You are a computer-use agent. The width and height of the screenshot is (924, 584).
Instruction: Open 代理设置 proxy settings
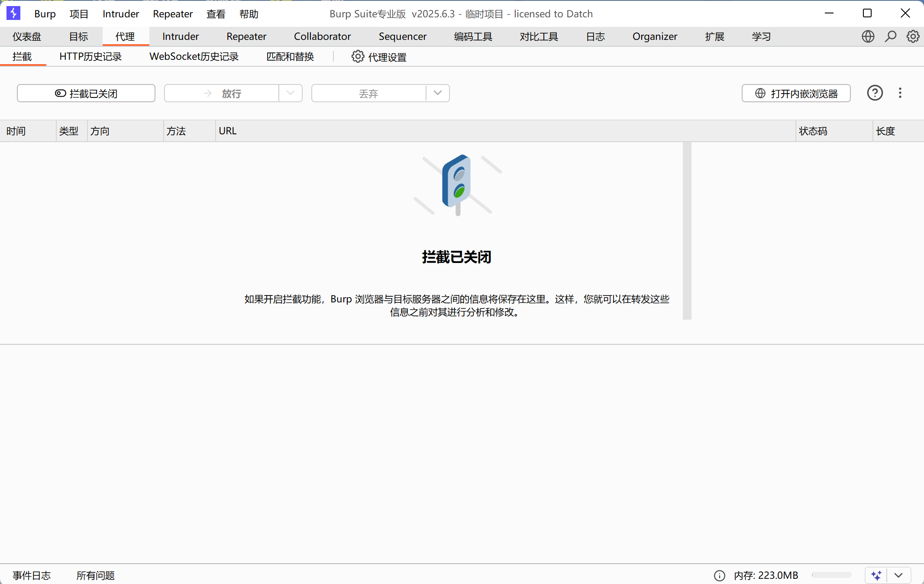[379, 57]
